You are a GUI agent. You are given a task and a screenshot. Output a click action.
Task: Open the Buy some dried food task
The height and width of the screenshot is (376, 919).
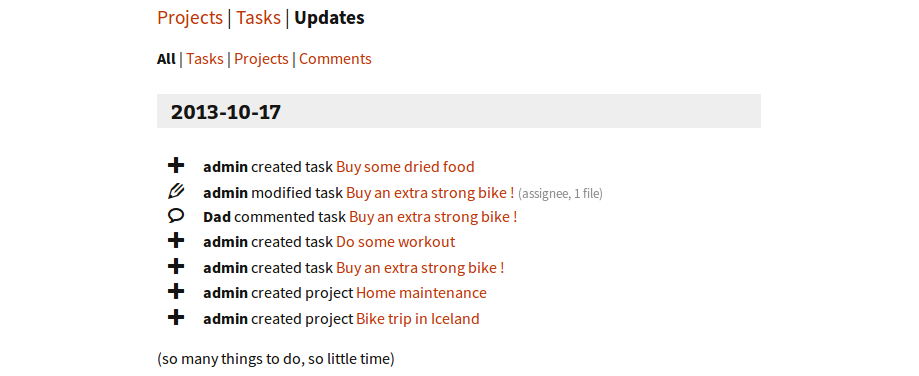405,167
